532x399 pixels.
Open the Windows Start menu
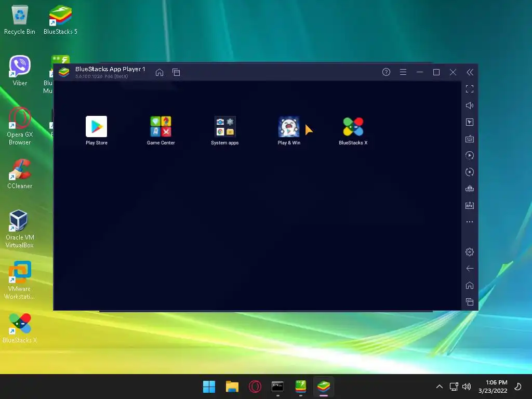tap(209, 387)
